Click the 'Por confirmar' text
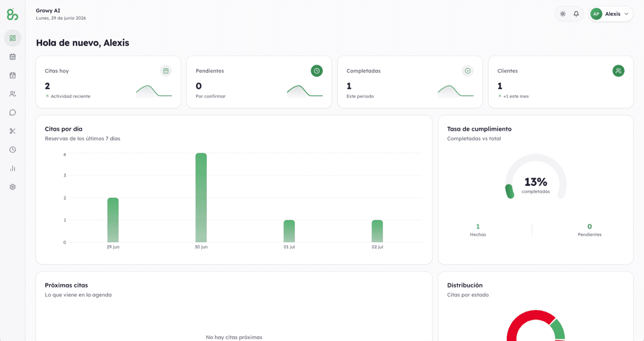 click(210, 96)
